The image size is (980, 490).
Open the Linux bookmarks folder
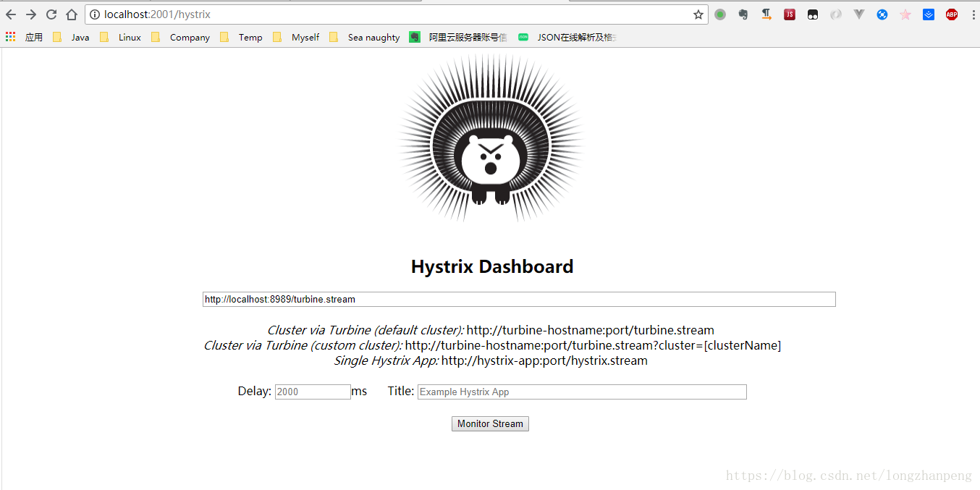click(120, 37)
